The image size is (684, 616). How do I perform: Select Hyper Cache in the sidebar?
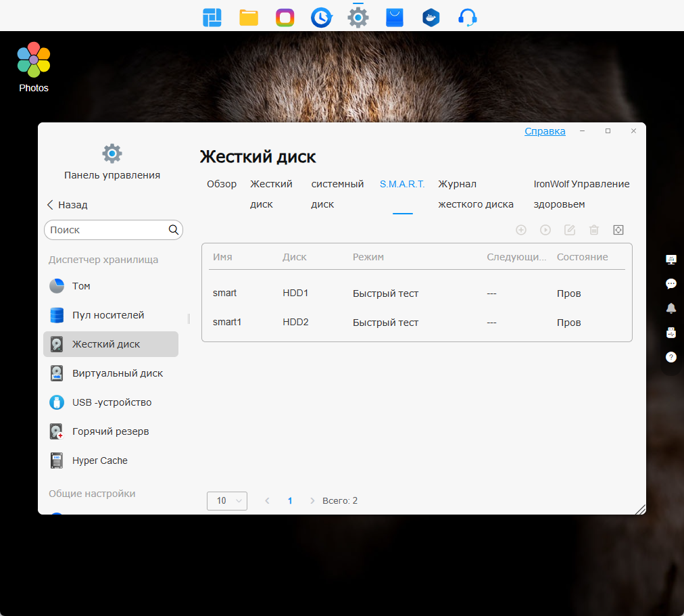[x=111, y=460]
